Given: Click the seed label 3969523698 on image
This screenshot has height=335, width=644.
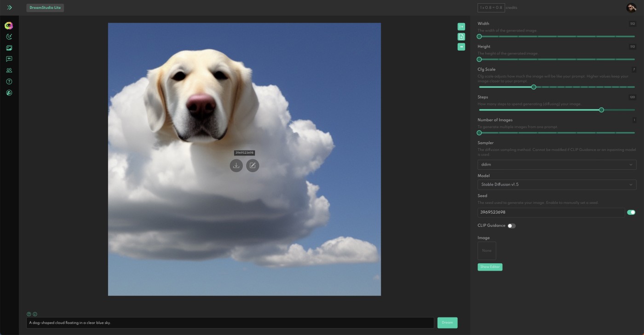Looking at the screenshot, I should (x=244, y=153).
